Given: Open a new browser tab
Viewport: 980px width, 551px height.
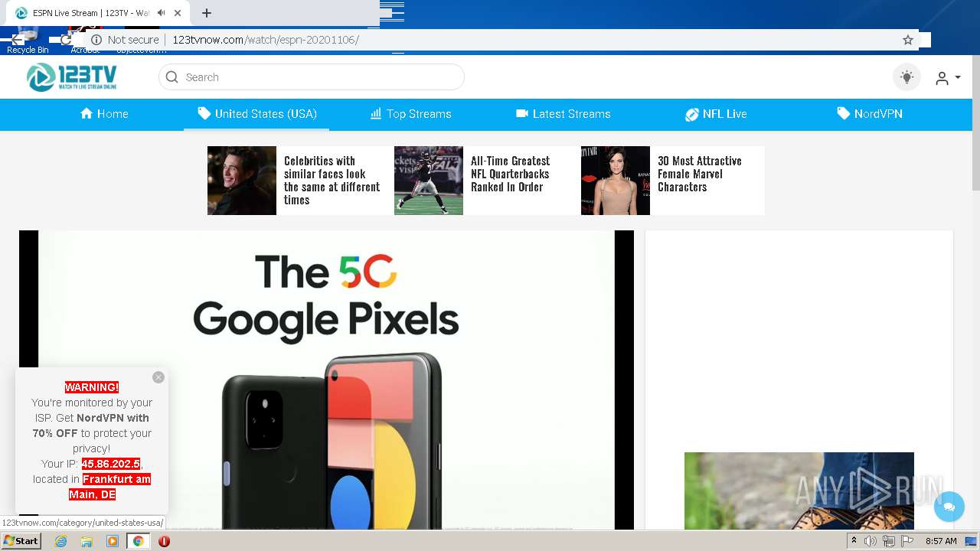Looking at the screenshot, I should 207,13.
